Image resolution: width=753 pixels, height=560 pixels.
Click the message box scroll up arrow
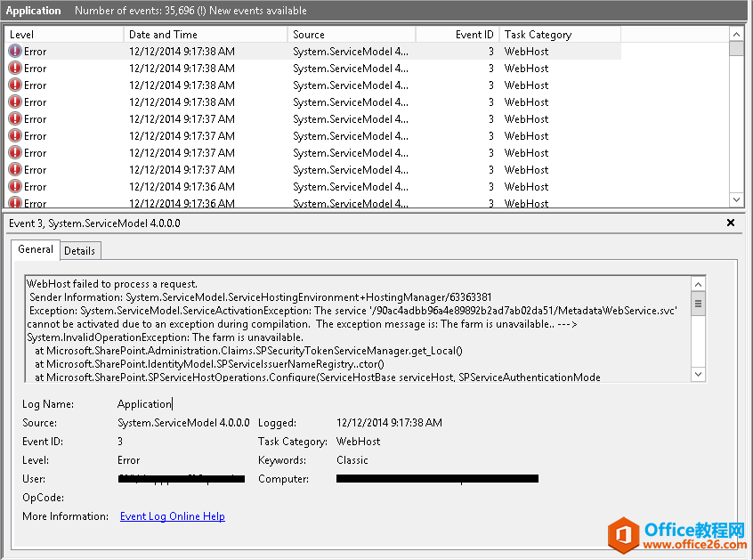click(698, 284)
